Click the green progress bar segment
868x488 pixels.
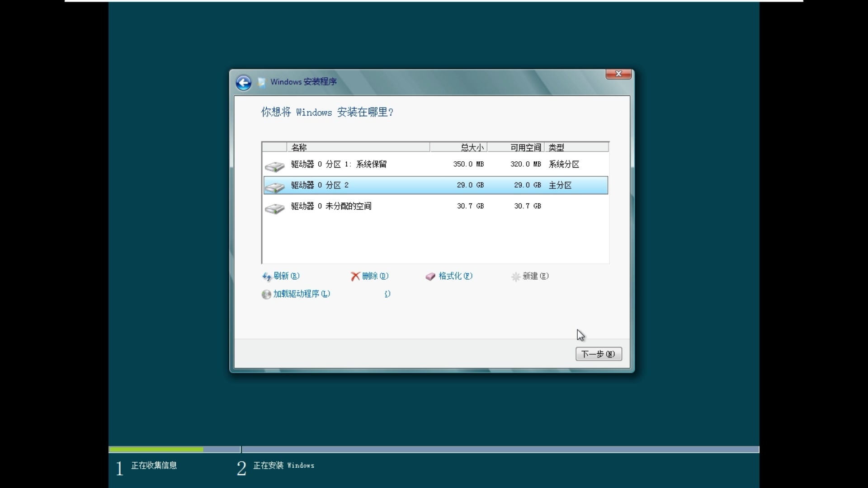coord(156,450)
